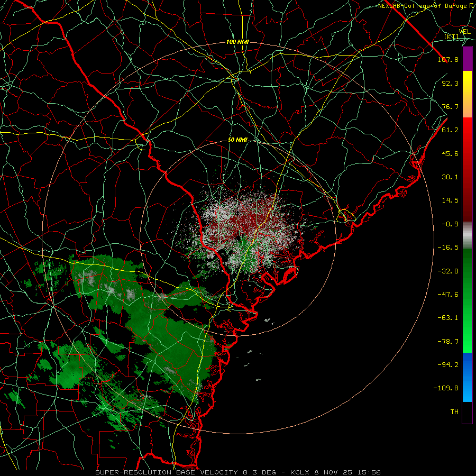Click the -47.6 legend value

coord(448,294)
